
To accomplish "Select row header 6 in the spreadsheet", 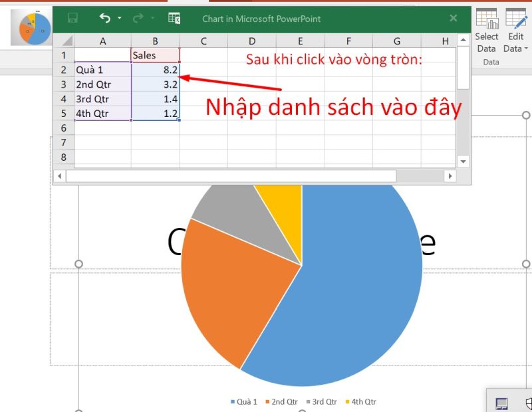I will (64, 128).
